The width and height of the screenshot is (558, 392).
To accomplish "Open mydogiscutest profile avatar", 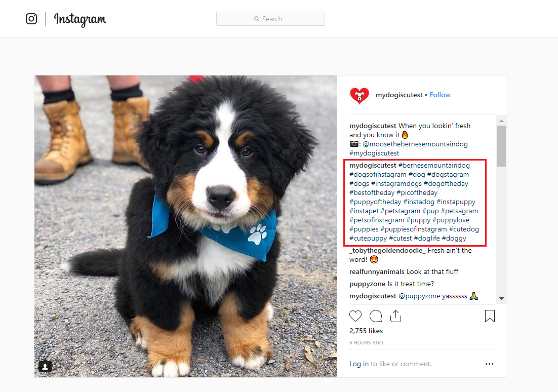I will point(360,95).
